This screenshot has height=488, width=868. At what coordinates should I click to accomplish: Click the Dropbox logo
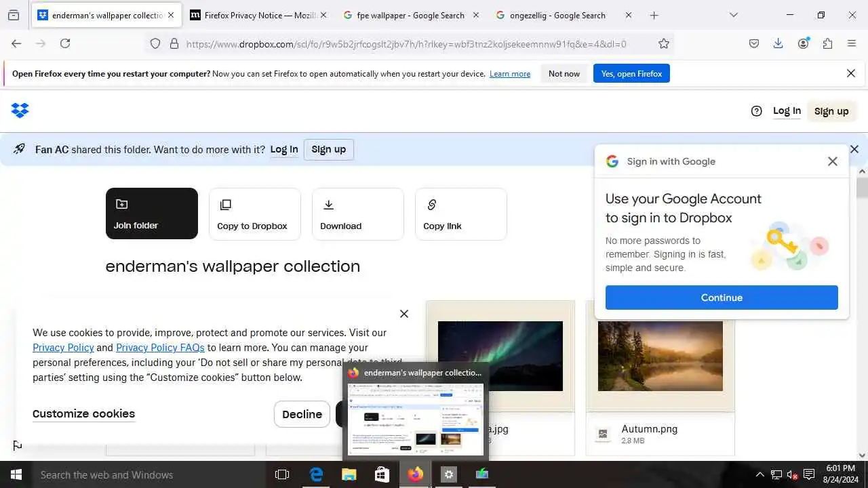point(20,110)
